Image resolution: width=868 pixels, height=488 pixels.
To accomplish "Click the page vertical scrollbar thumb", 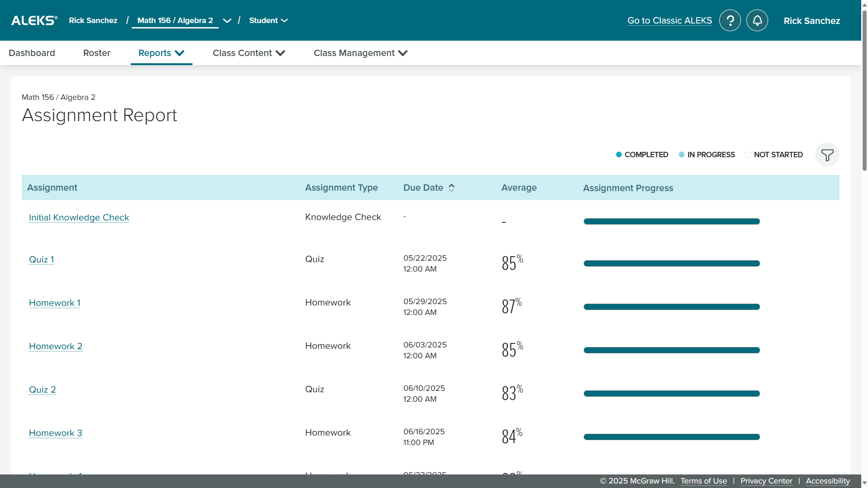I will [864, 90].
